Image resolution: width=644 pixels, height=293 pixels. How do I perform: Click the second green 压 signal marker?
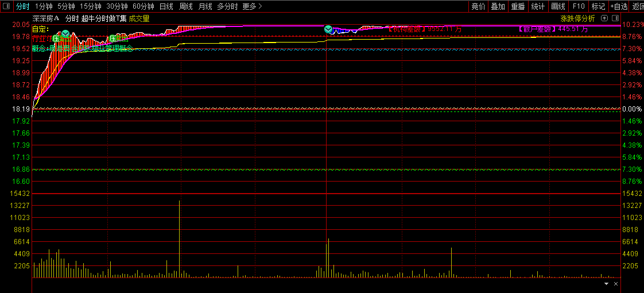pyautogui.click(x=112, y=38)
